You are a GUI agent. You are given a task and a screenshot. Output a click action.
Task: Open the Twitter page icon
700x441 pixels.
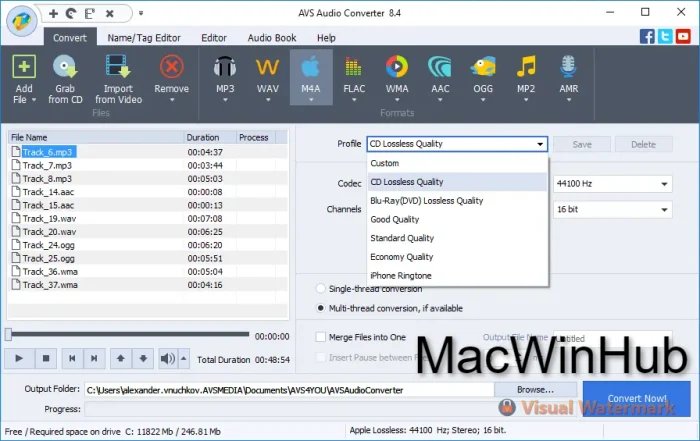click(665, 37)
